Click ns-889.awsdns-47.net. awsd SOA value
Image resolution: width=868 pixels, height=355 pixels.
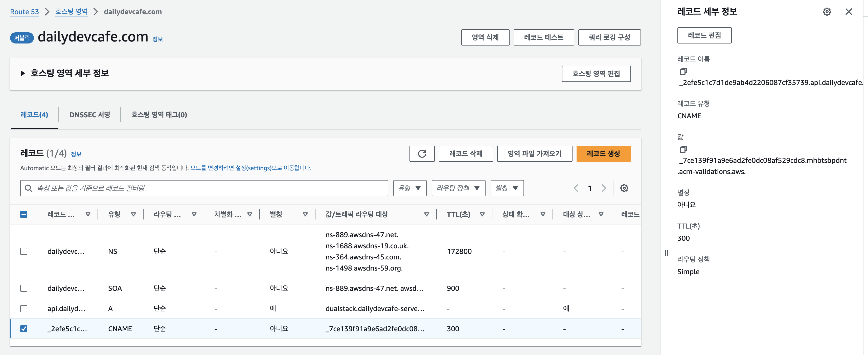[374, 288]
